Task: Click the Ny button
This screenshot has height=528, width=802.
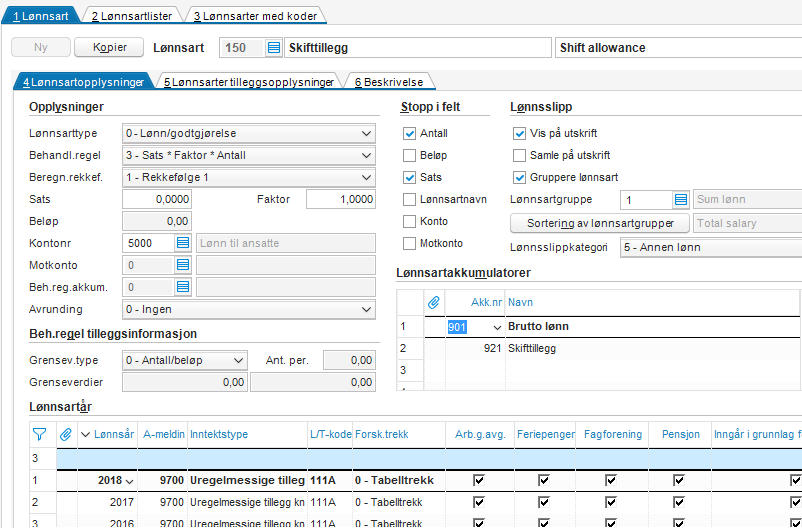Action: [x=41, y=48]
